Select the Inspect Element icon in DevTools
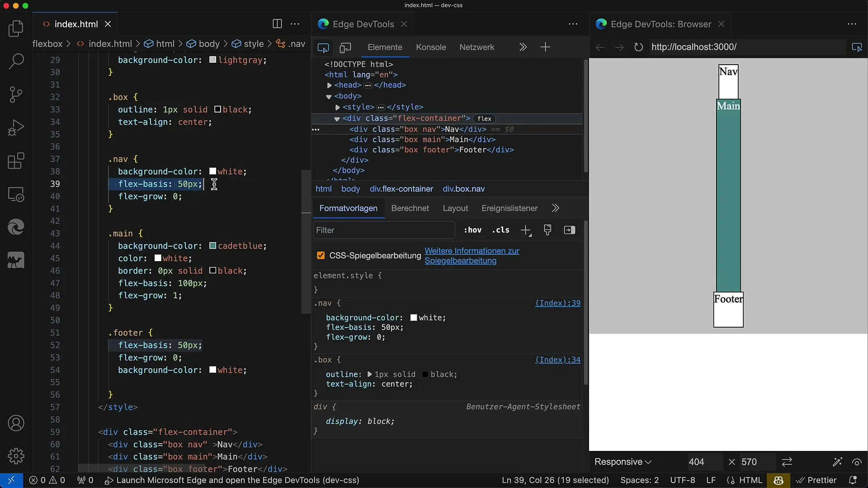The image size is (868, 488). click(323, 47)
